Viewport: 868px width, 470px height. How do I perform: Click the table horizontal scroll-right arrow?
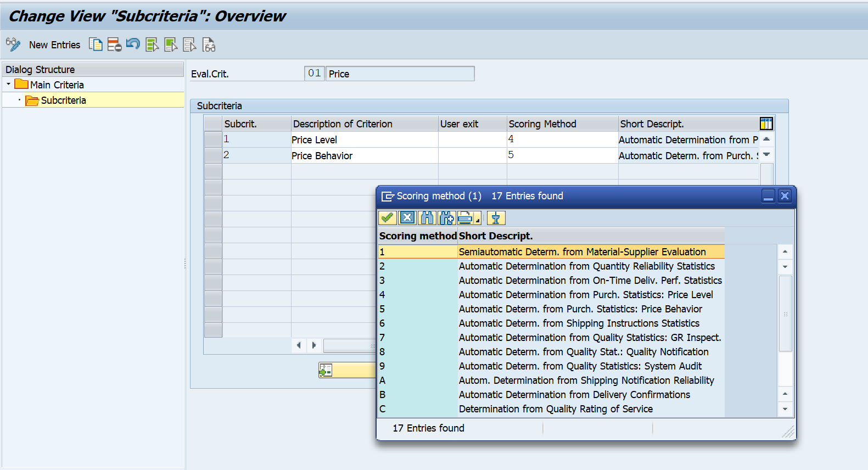314,345
